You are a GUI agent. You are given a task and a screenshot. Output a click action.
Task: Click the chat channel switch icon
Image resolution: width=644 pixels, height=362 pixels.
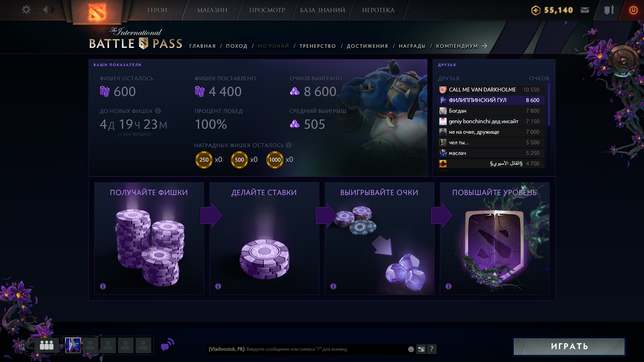[x=421, y=349]
